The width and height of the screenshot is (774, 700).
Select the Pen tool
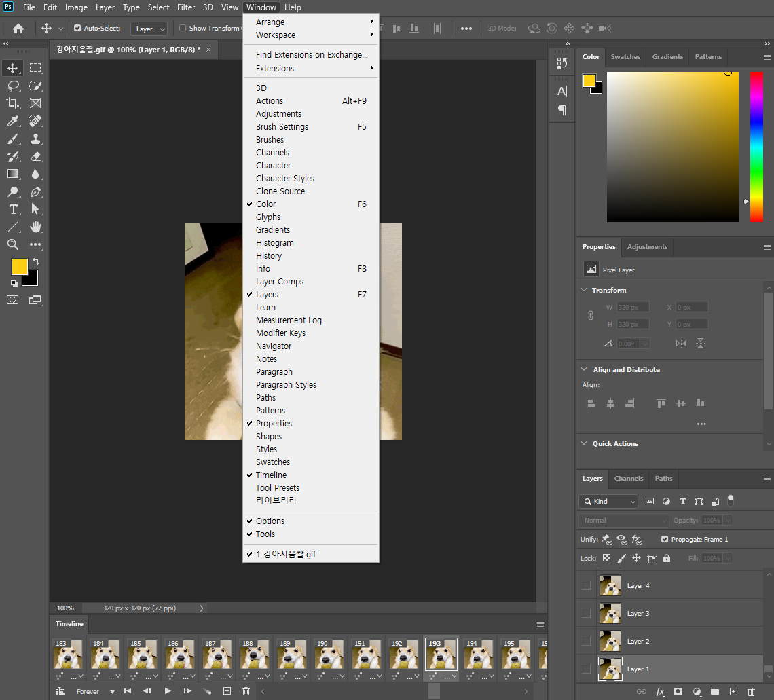click(x=35, y=191)
